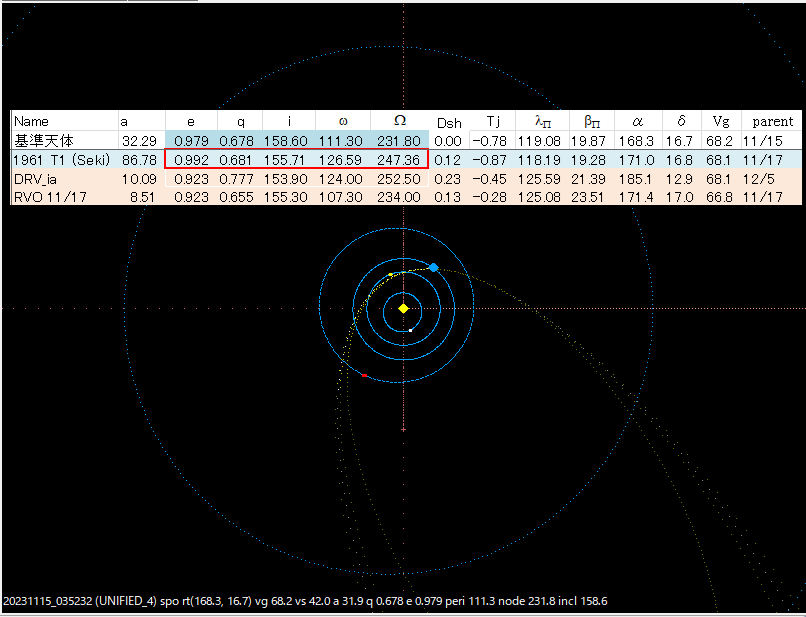The image size is (806, 617).
Task: Click the red planet marker on outer orbit
Action: pyautogui.click(x=364, y=375)
